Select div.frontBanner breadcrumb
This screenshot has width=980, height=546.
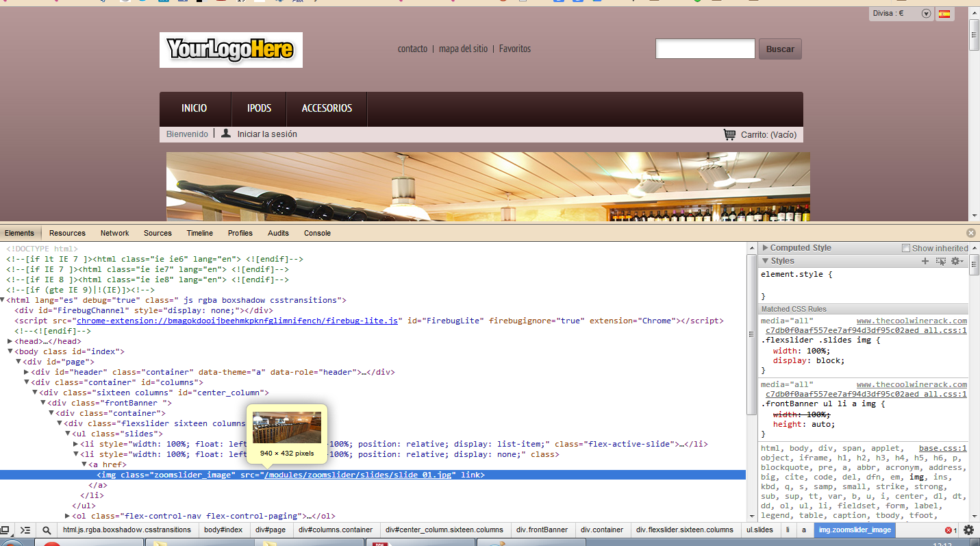(x=542, y=530)
